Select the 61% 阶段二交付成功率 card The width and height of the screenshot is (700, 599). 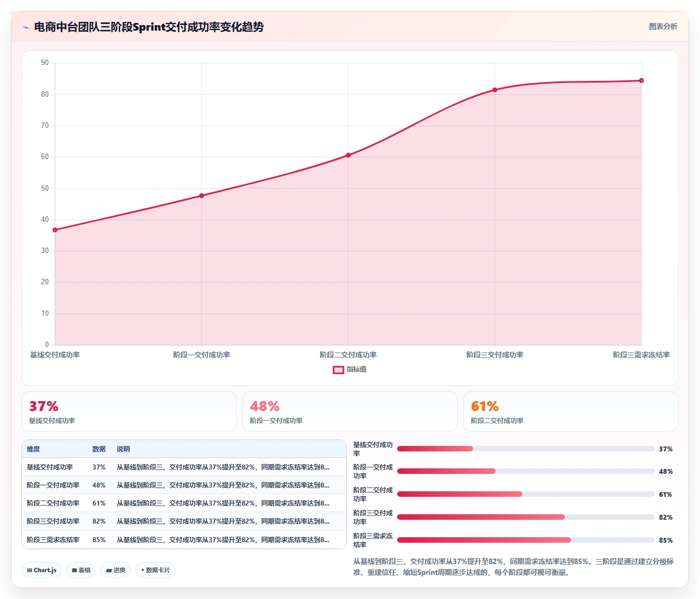pos(571,412)
